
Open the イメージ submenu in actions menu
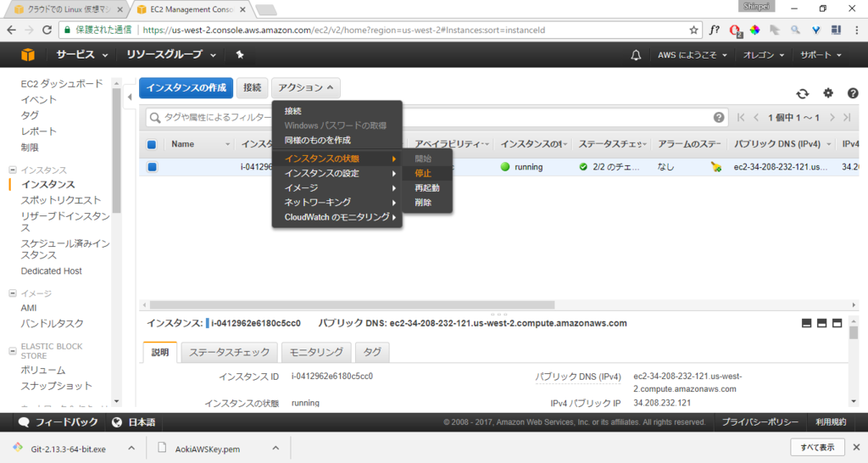337,187
